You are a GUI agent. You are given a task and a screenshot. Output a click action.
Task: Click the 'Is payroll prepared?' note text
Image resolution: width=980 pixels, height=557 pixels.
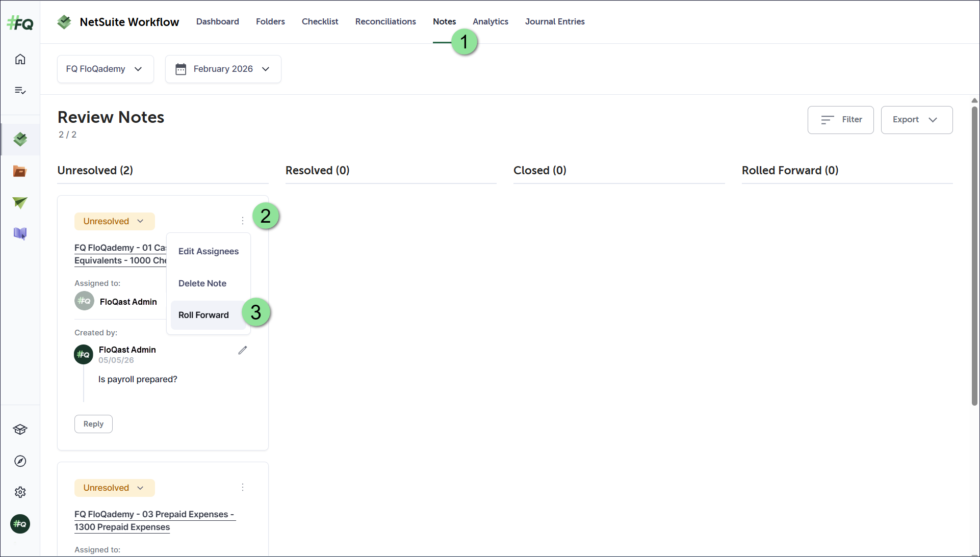[x=138, y=379]
